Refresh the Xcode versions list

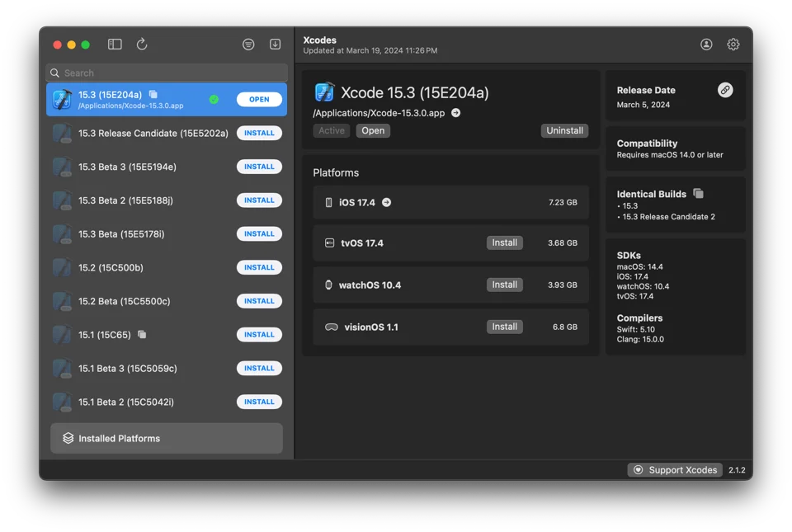(x=142, y=45)
